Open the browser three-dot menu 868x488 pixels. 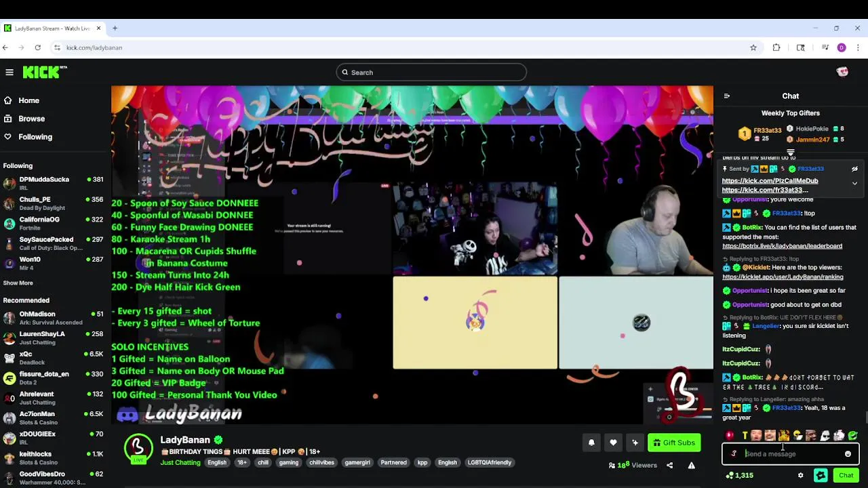858,47
